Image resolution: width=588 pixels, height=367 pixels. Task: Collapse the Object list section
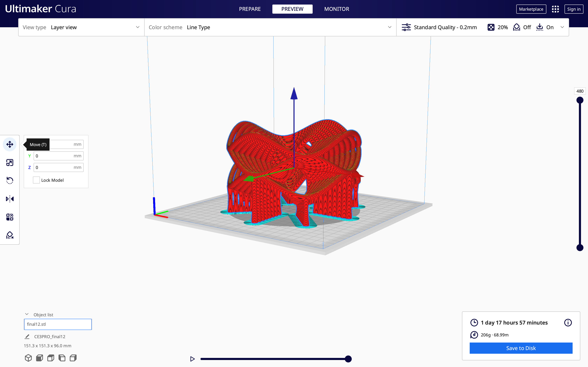click(x=27, y=314)
